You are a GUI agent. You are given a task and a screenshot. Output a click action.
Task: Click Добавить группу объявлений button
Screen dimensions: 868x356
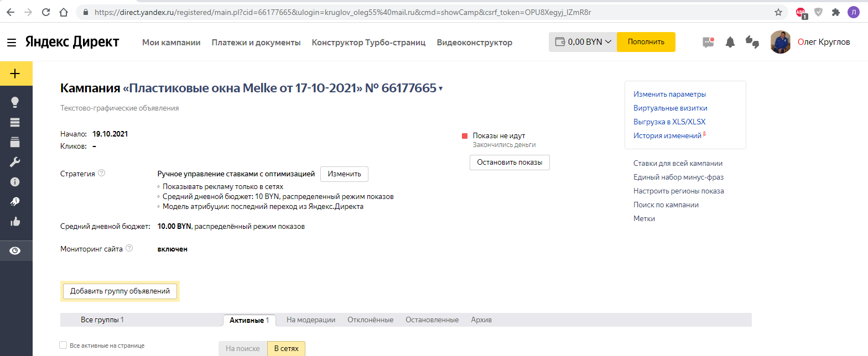[x=120, y=291]
